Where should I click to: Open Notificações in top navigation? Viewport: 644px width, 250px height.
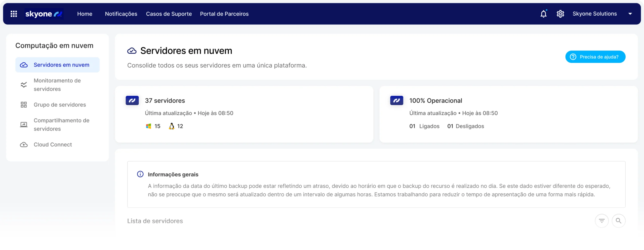(121, 14)
